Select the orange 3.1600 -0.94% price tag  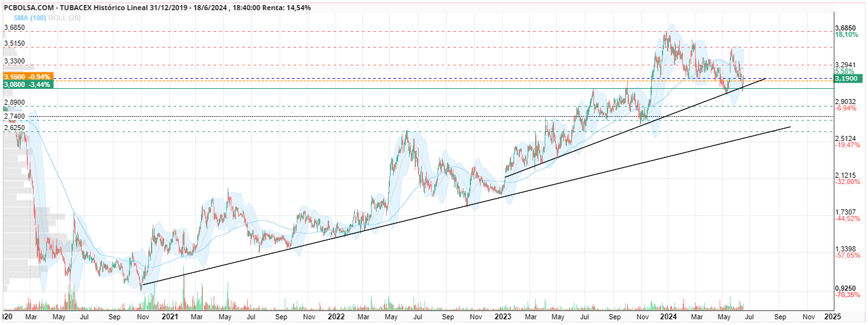coord(28,76)
